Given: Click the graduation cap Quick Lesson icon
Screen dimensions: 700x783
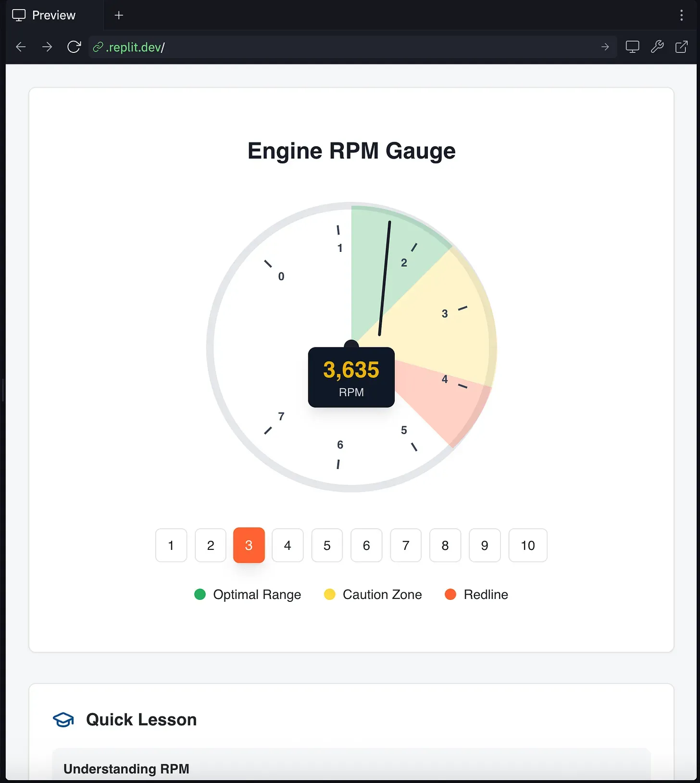Looking at the screenshot, I should point(63,720).
